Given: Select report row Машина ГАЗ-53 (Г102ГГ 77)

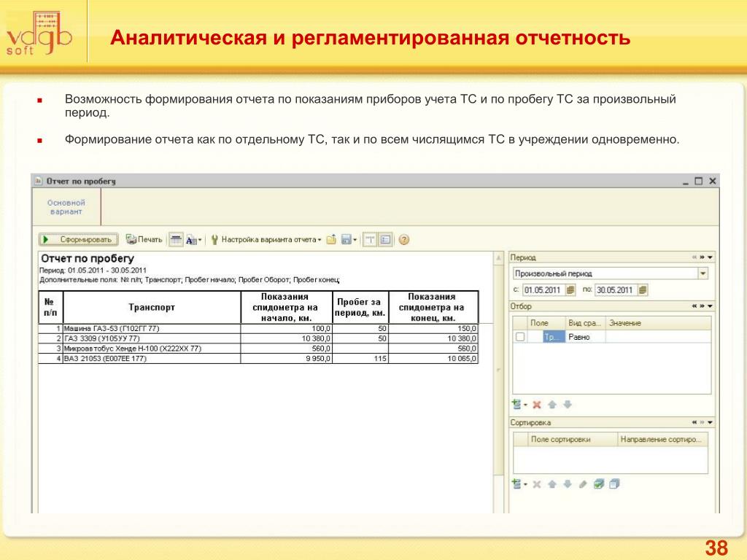Looking at the screenshot, I should (258, 329).
